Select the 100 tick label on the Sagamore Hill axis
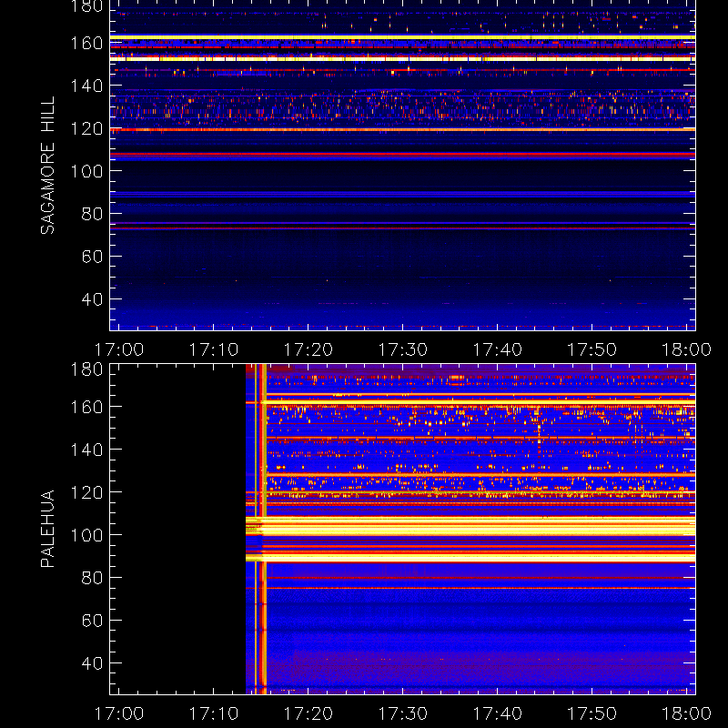Viewport: 728px width, 728px height. pyautogui.click(x=86, y=171)
